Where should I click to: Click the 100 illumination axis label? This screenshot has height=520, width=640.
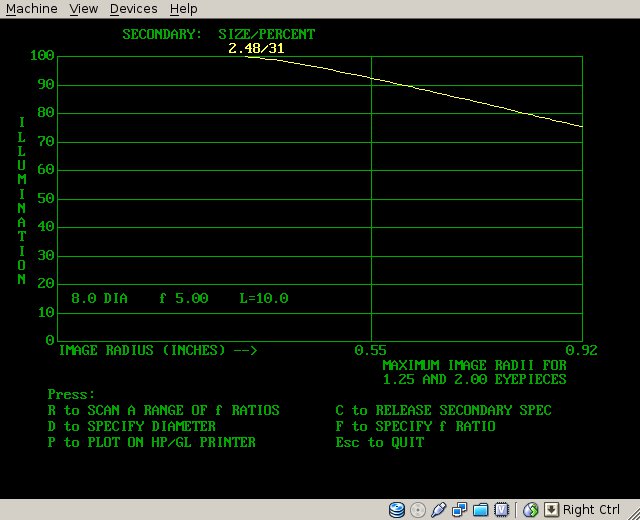pyautogui.click(x=42, y=56)
